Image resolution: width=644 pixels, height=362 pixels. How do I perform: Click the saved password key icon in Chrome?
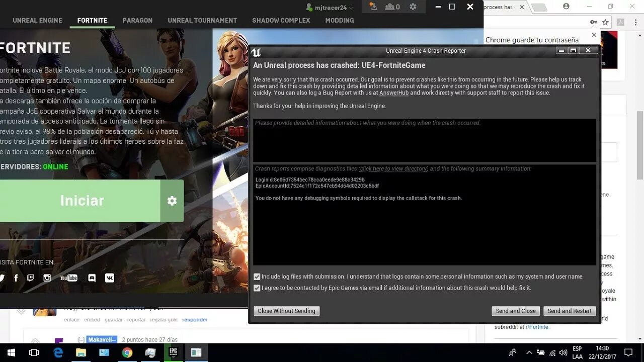pyautogui.click(x=593, y=22)
